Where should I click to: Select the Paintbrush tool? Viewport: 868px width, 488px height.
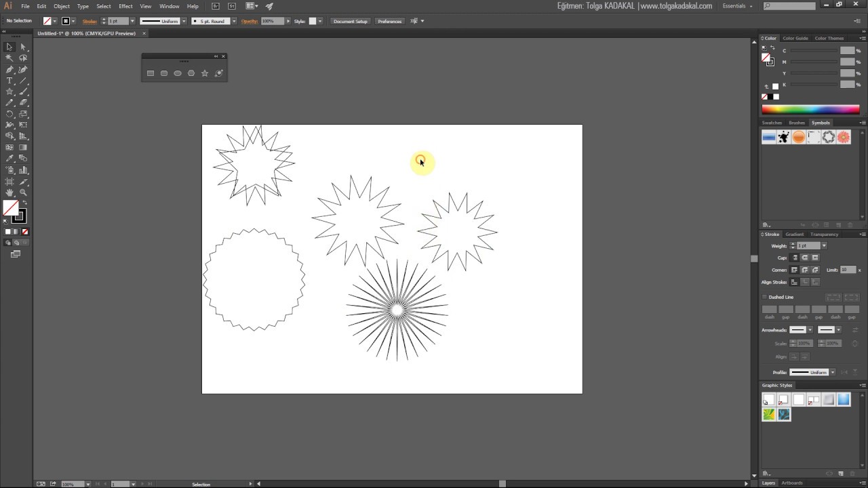pos(23,91)
